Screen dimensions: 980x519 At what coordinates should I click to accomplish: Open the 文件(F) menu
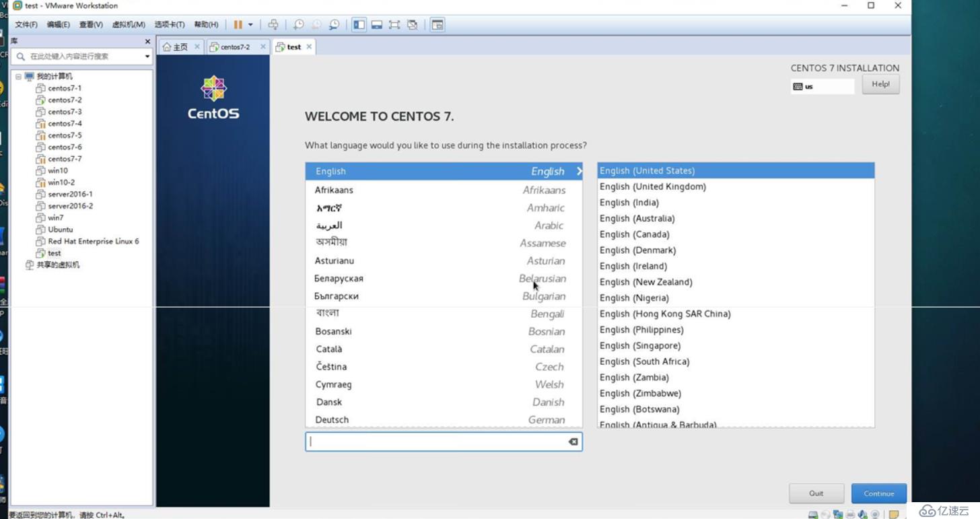tap(26, 25)
